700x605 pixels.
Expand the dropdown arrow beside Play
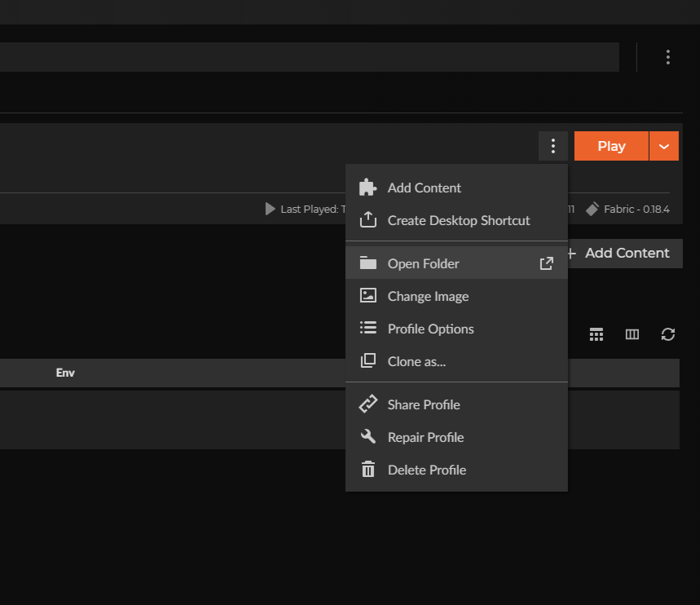coord(664,146)
